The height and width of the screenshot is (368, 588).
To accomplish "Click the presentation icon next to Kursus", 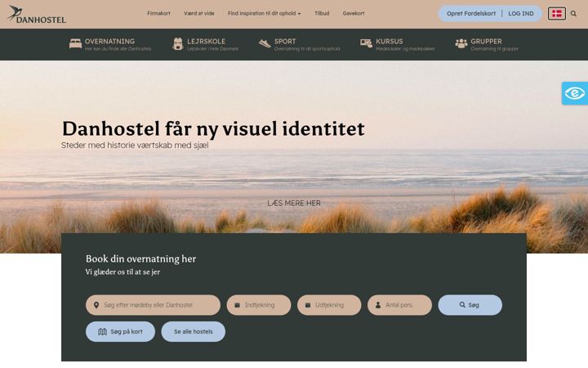I will [366, 43].
